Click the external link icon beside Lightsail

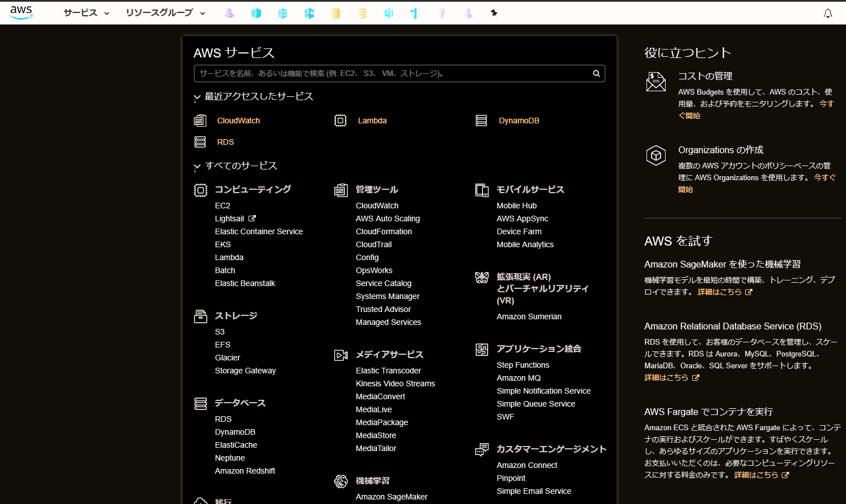click(252, 218)
